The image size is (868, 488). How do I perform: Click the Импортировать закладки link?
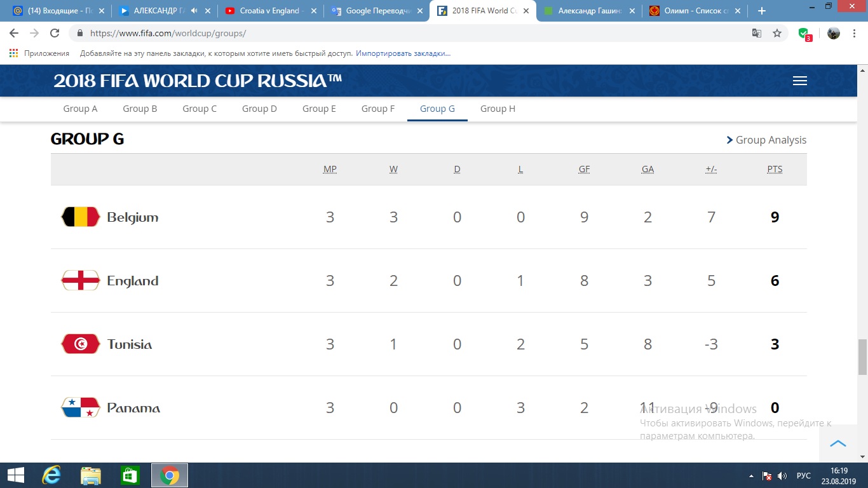click(x=403, y=53)
